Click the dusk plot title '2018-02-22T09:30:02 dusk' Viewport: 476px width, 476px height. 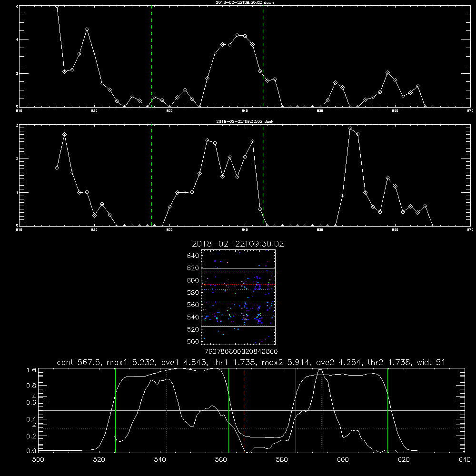[x=245, y=121]
